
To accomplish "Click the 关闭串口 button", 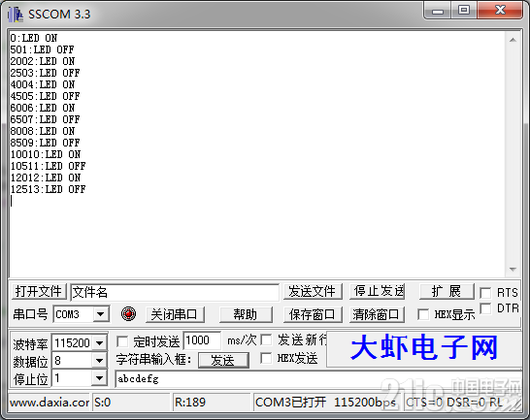I will (175, 314).
